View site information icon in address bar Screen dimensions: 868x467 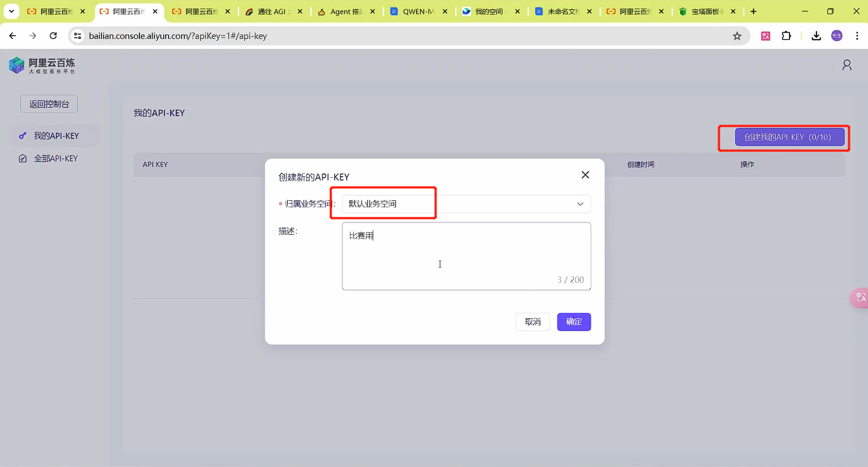[x=77, y=36]
